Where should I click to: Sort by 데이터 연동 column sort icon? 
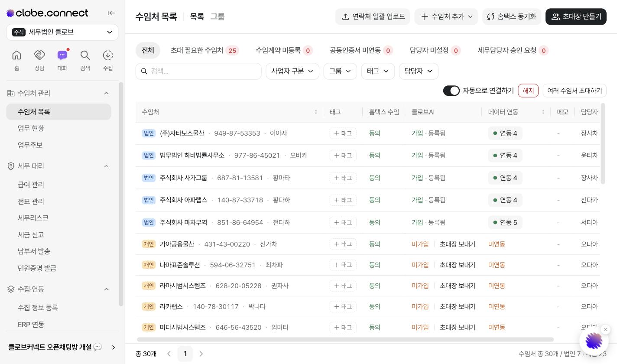pyautogui.click(x=543, y=112)
